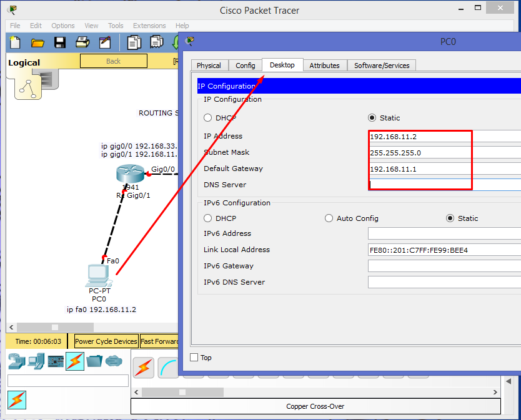Image resolution: width=521 pixels, height=420 pixels.
Task: Switch to the Config tab of PC0
Action: [x=245, y=65]
